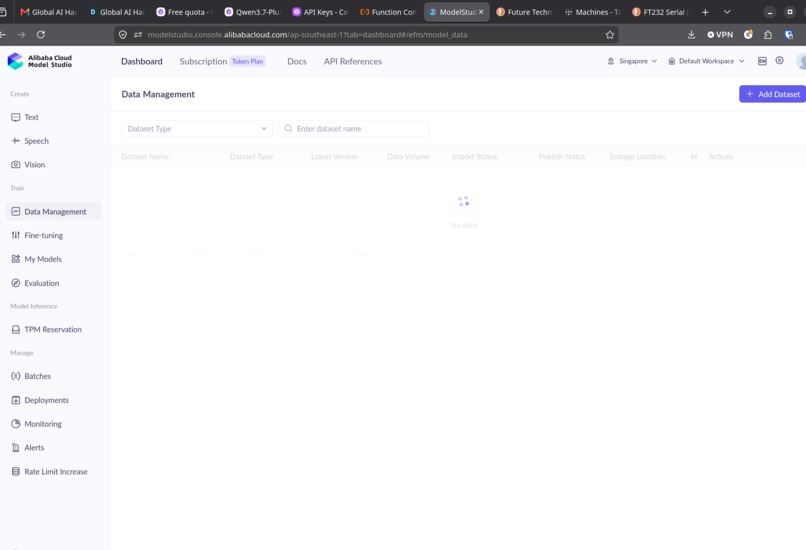Focus the Enter dataset name search field
This screenshot has height=550, width=806.
point(353,129)
